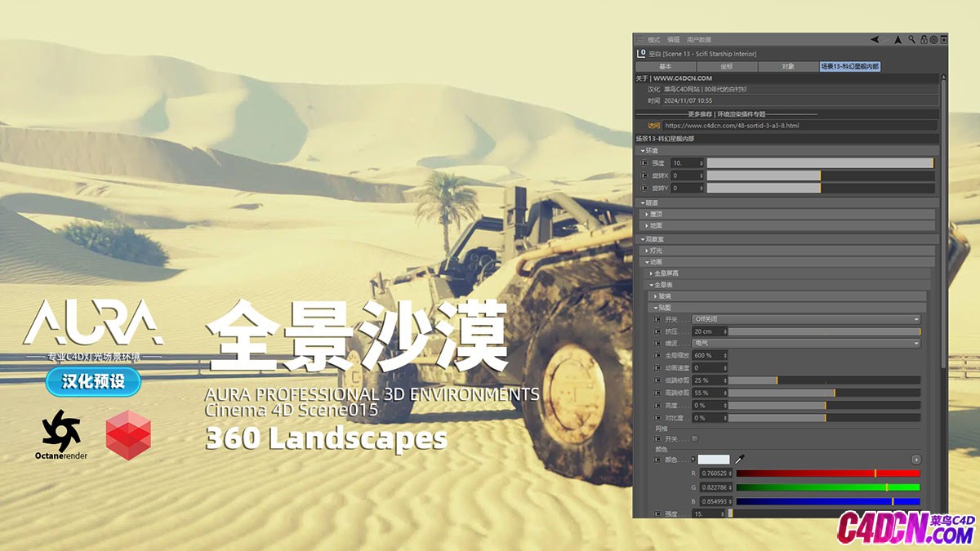Pick a color with the eyedropper tool
Screen dimensions: 980x551
(x=740, y=460)
